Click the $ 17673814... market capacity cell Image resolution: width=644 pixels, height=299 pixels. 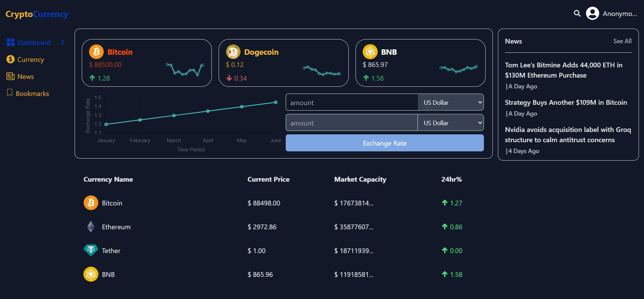[x=354, y=203]
